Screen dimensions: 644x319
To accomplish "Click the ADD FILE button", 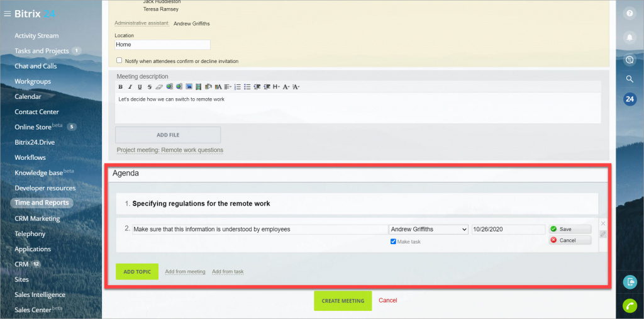I will point(168,135).
